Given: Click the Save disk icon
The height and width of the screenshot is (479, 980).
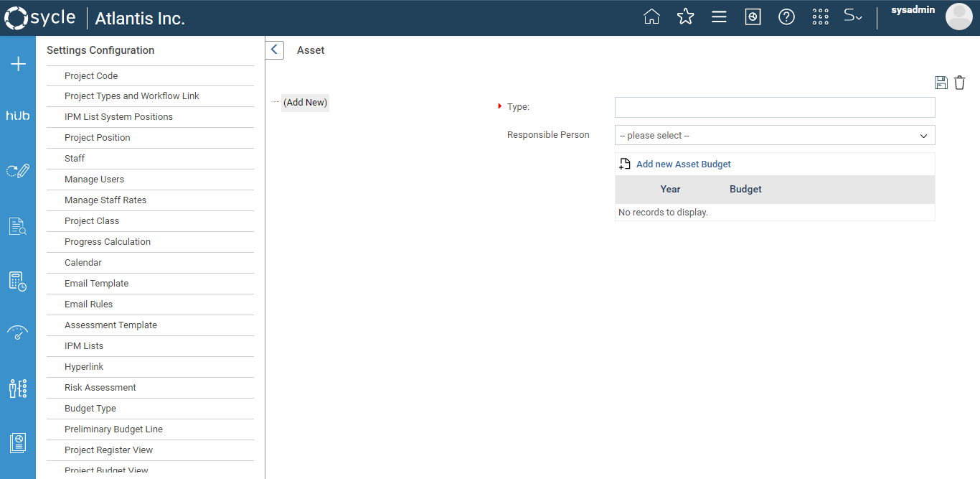Looking at the screenshot, I should (941, 83).
